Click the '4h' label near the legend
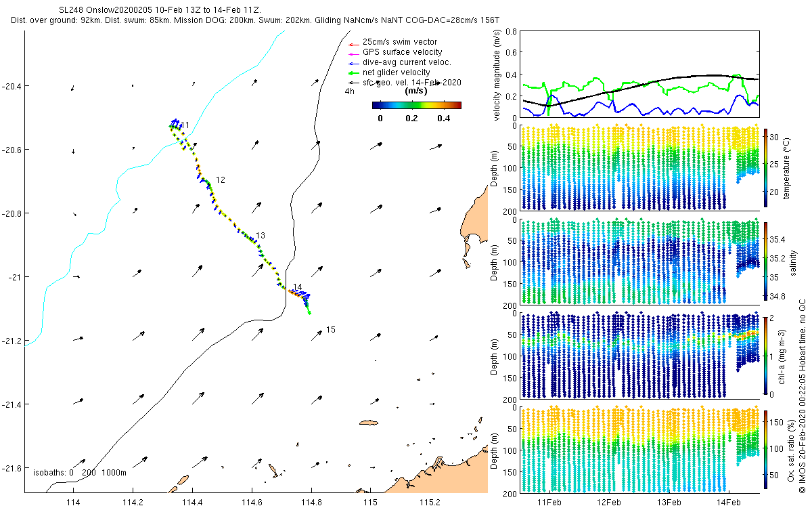This screenshot has width=812, height=508. (x=349, y=91)
